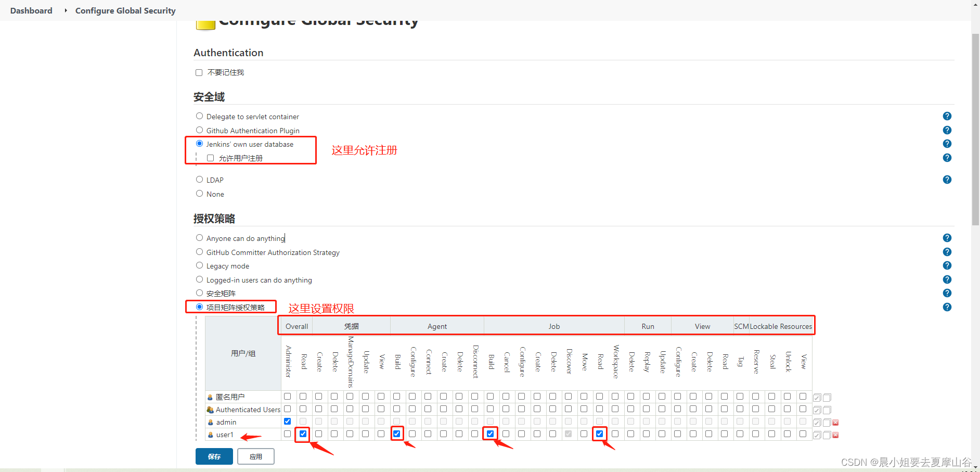Select all permissions for Authenticated Users row
Screen dimensions: 980x472
pos(817,410)
